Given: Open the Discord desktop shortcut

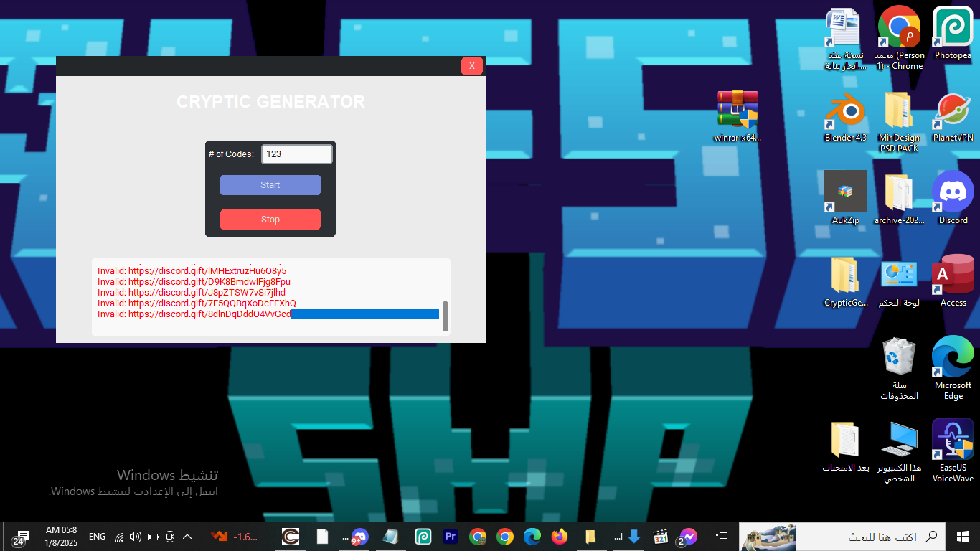Looking at the screenshot, I should pyautogui.click(x=953, y=197).
